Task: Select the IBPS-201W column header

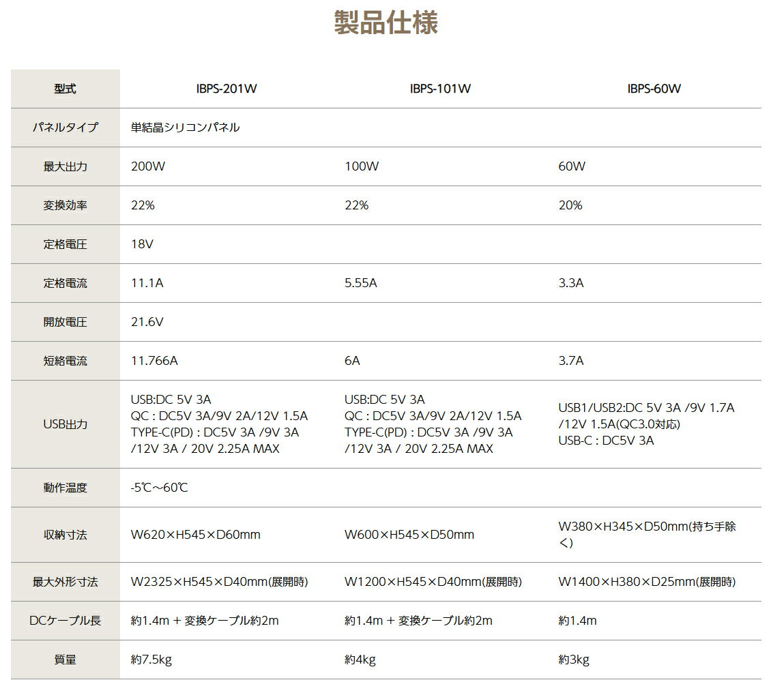Action: point(226,89)
